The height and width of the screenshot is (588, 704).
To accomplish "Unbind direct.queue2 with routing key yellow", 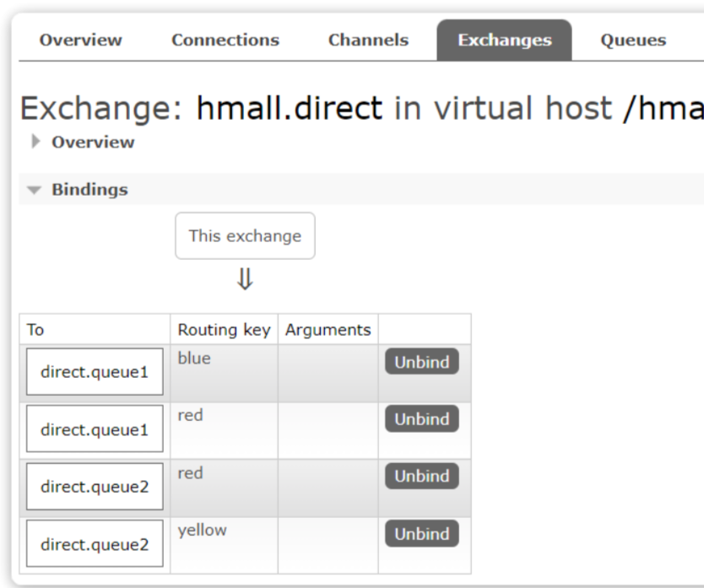I will coord(422,534).
